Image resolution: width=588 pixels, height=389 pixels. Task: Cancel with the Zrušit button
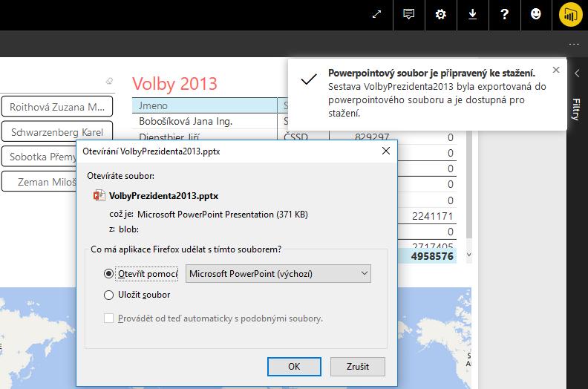pos(357,367)
